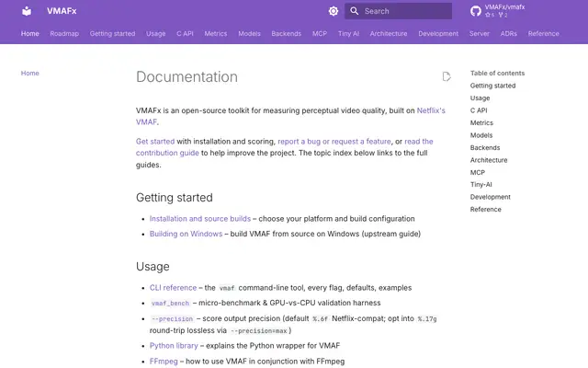This screenshot has height=368, width=588.
Task: Click the VMAFx site title
Action: [62, 11]
